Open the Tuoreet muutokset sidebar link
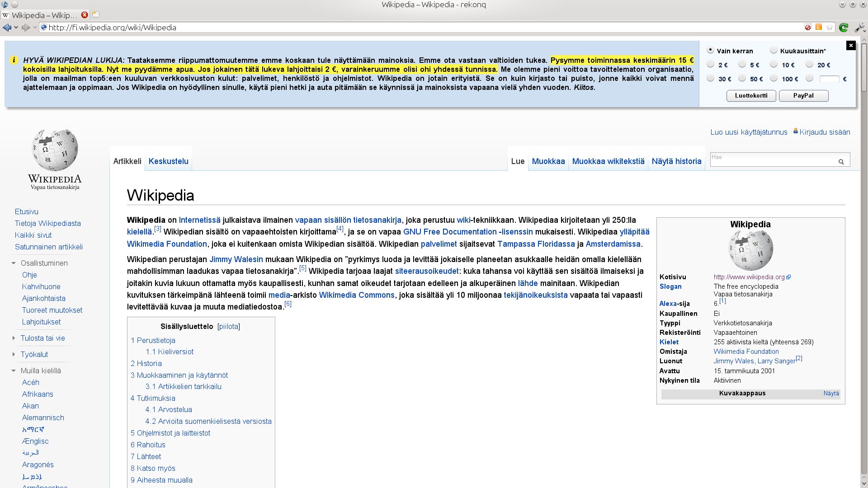868x488 pixels. pos(52,310)
